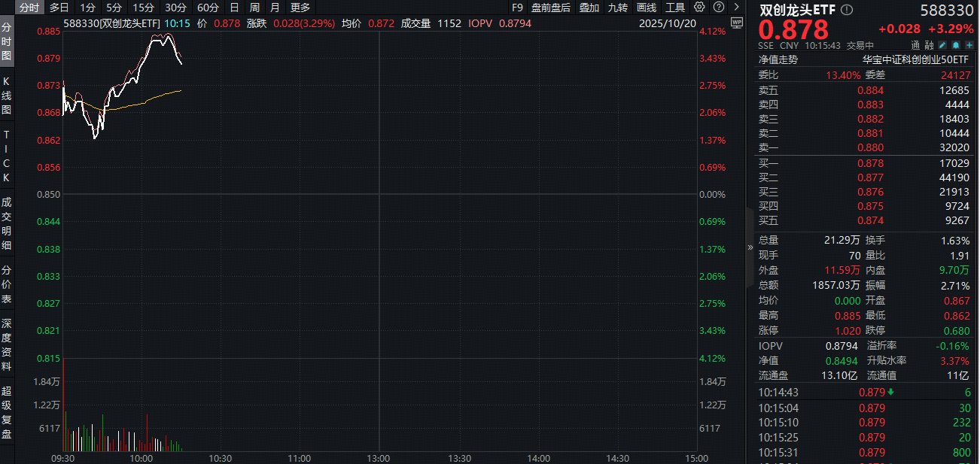This screenshot has width=980, height=464.
Task: Click 委差 value 24127
Action: [955, 74]
